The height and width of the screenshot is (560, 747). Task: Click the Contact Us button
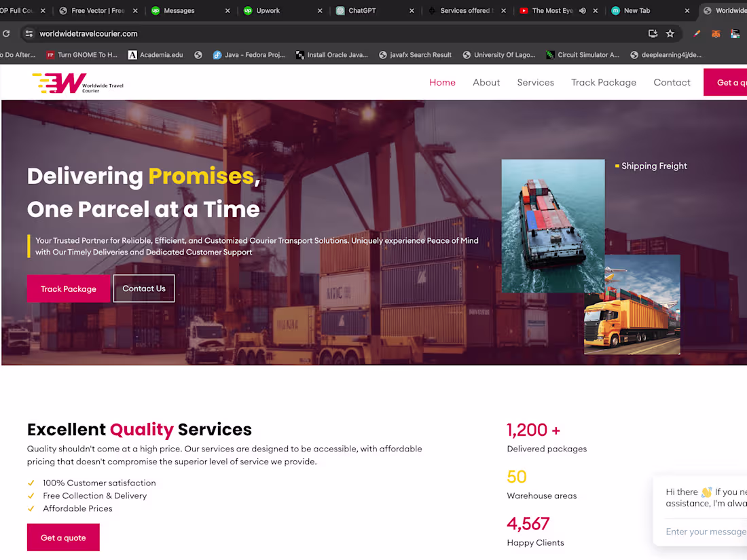click(x=143, y=288)
